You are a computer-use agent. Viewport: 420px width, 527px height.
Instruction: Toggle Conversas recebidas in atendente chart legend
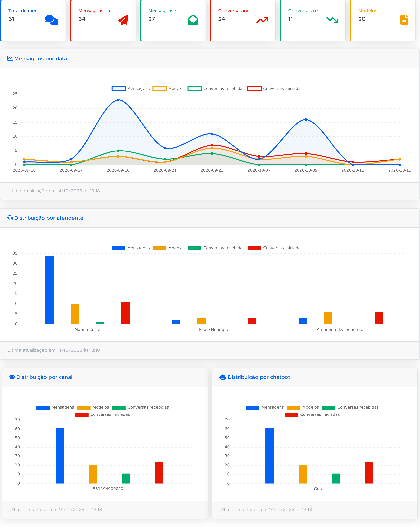[x=216, y=248]
